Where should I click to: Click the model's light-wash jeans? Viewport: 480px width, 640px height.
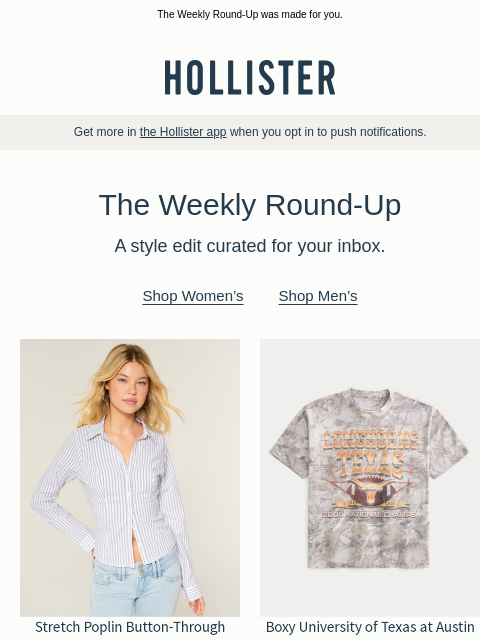(135, 584)
